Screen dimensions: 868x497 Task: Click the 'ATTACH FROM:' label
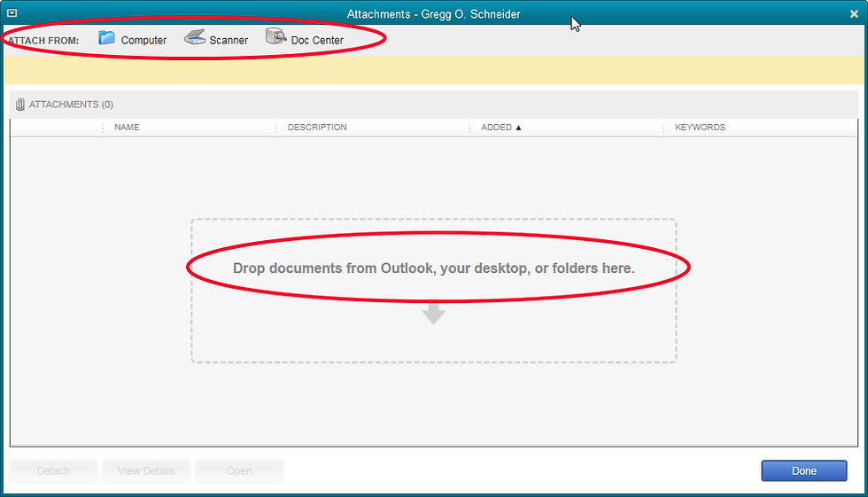click(43, 41)
